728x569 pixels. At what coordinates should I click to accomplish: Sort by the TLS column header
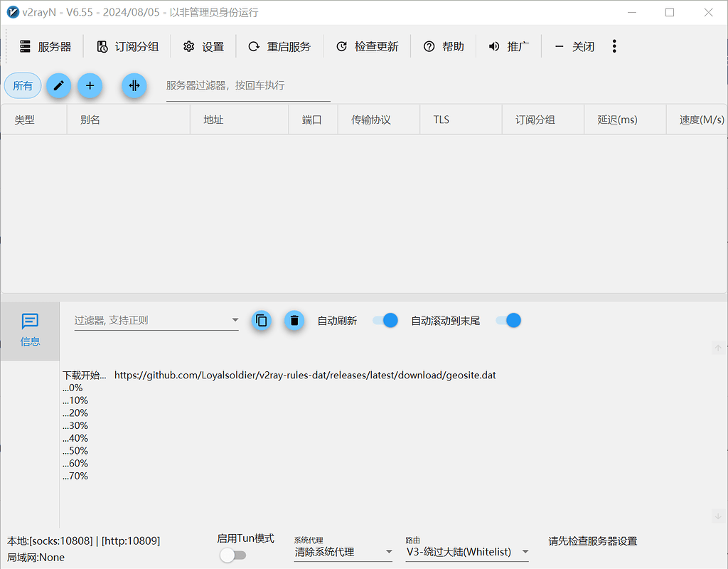point(461,119)
